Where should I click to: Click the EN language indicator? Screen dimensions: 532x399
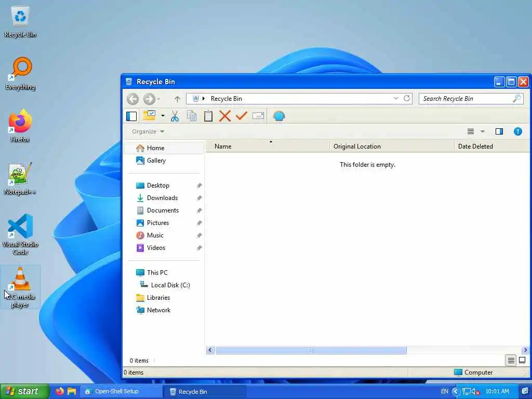pos(444,391)
